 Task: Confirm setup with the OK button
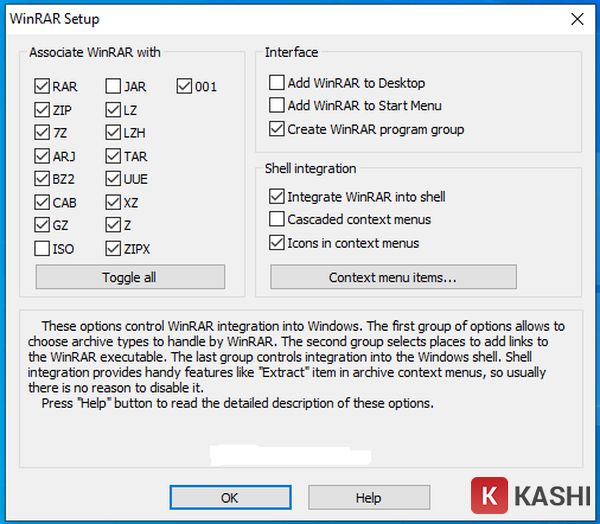point(230,498)
